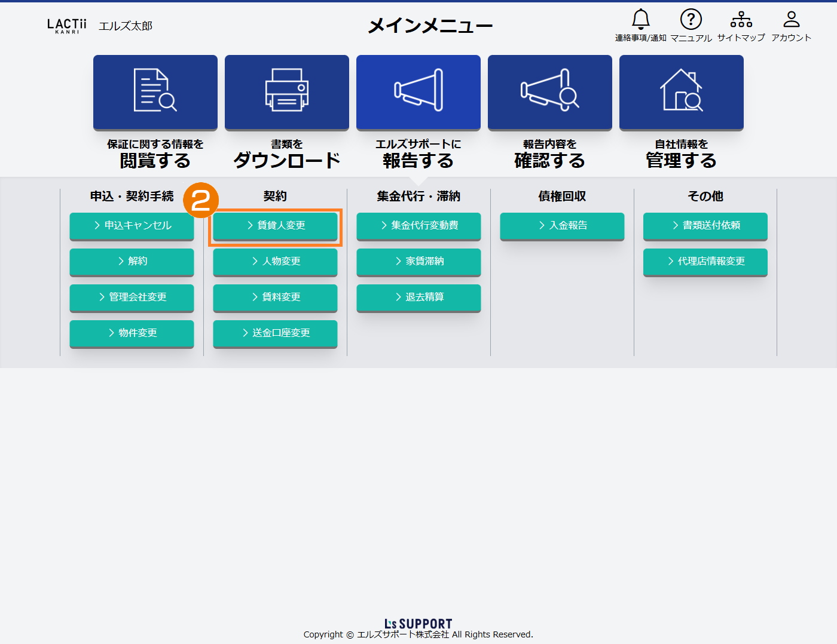Choose 管理会社変更 under 申込・契約手続
The width and height of the screenshot is (837, 644).
[132, 298]
